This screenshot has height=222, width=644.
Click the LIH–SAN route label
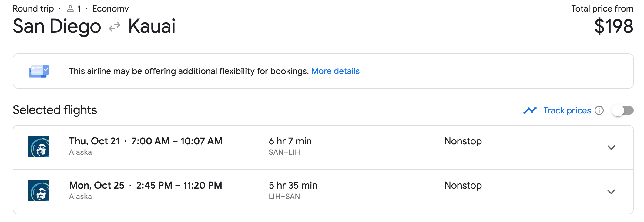[284, 197]
